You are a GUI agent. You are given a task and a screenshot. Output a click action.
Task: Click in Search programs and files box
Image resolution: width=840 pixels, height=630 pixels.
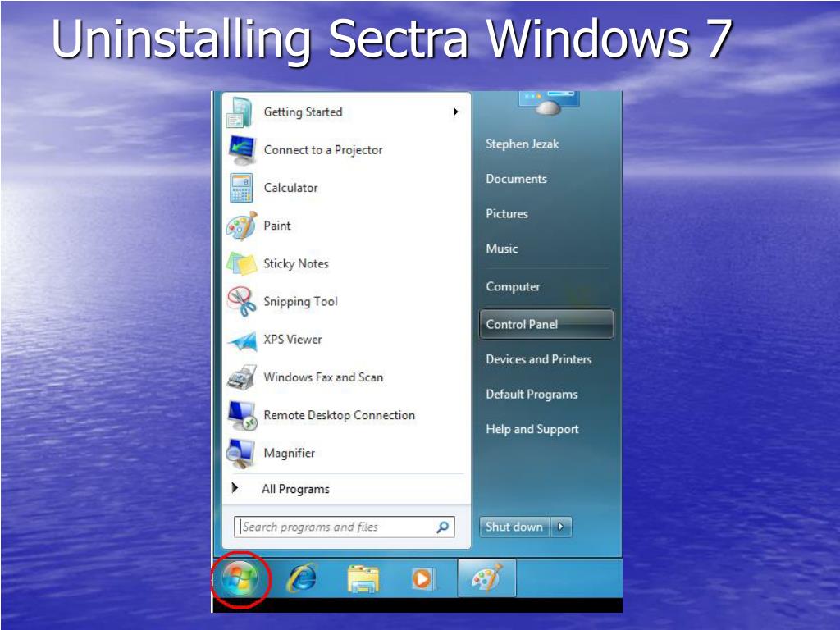[x=344, y=527]
